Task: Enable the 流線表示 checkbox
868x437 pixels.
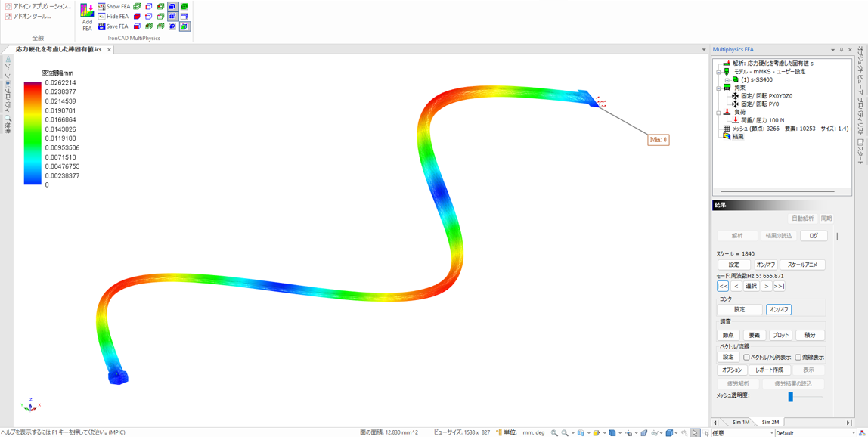Action: coord(798,358)
